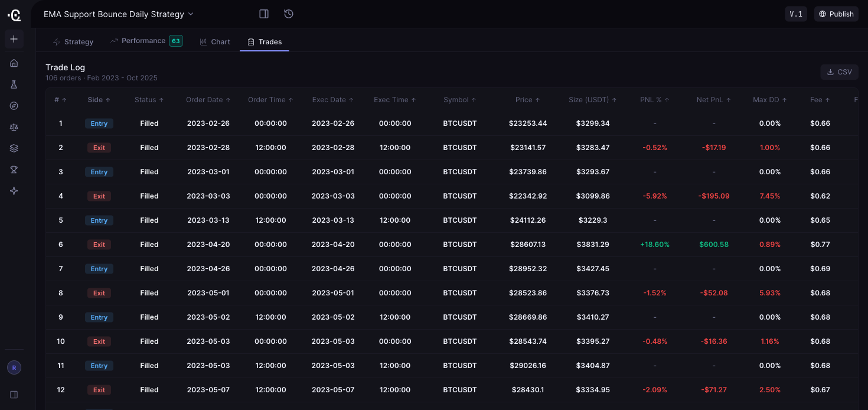Toggle the split panel layout icon

(x=264, y=14)
